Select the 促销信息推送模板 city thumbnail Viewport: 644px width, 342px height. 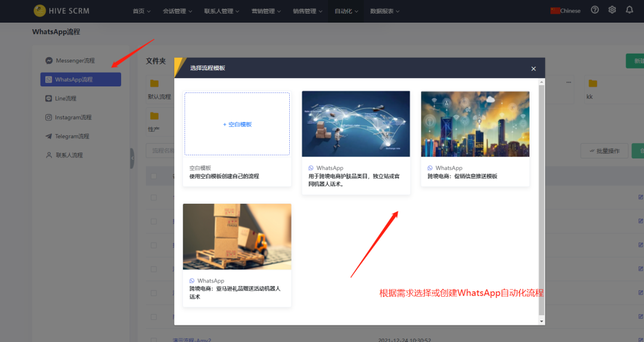pos(475,123)
